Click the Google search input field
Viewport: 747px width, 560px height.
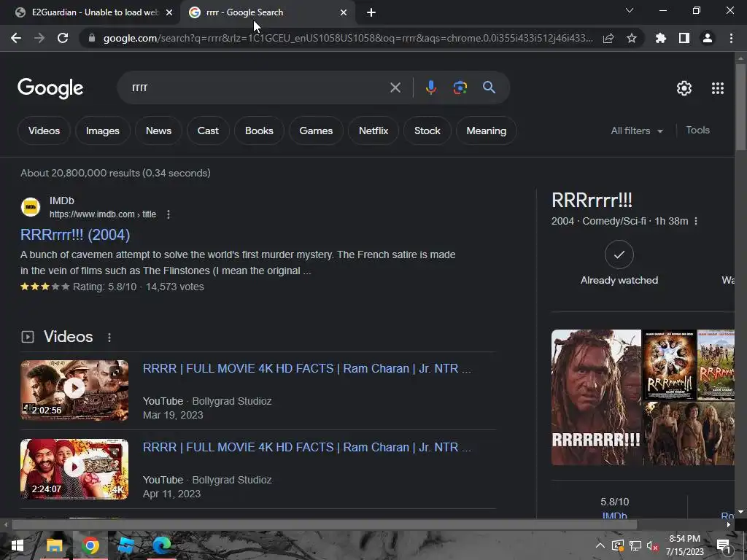[x=258, y=87]
